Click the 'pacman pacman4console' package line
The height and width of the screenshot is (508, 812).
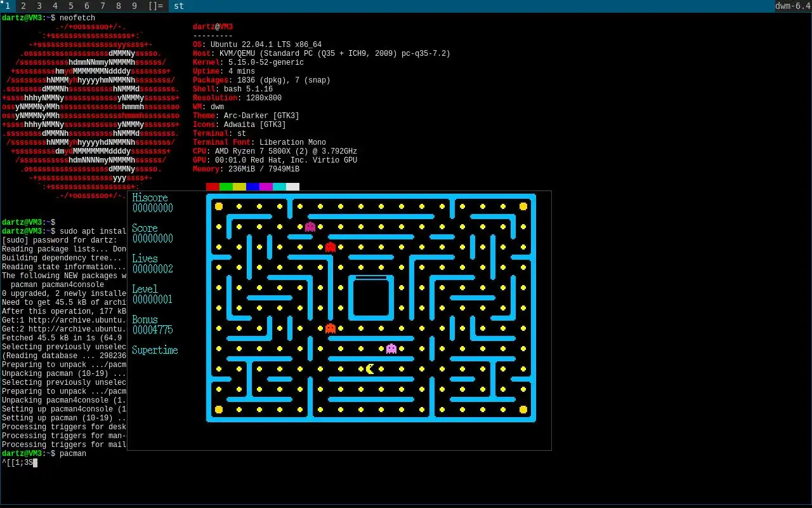[x=57, y=284]
